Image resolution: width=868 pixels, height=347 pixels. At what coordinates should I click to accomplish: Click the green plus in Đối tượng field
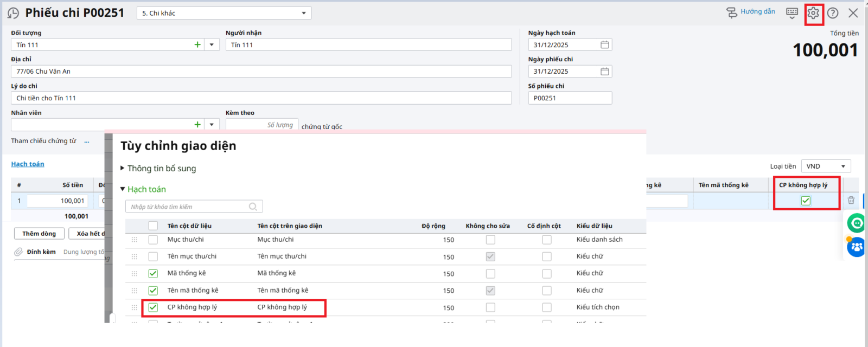pyautogui.click(x=197, y=45)
